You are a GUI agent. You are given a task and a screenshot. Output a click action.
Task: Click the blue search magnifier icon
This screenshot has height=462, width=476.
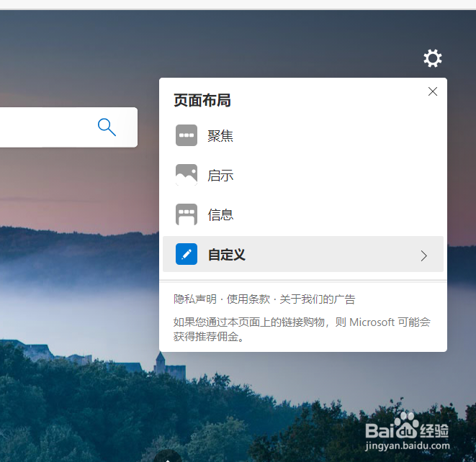[107, 127]
